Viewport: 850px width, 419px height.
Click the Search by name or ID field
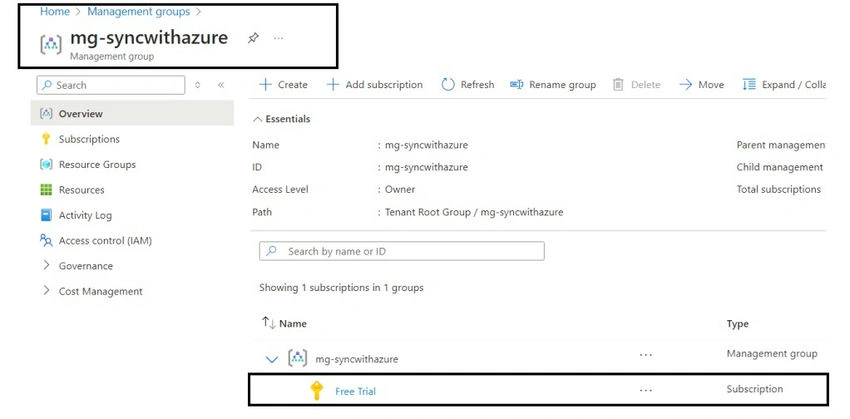coord(402,251)
